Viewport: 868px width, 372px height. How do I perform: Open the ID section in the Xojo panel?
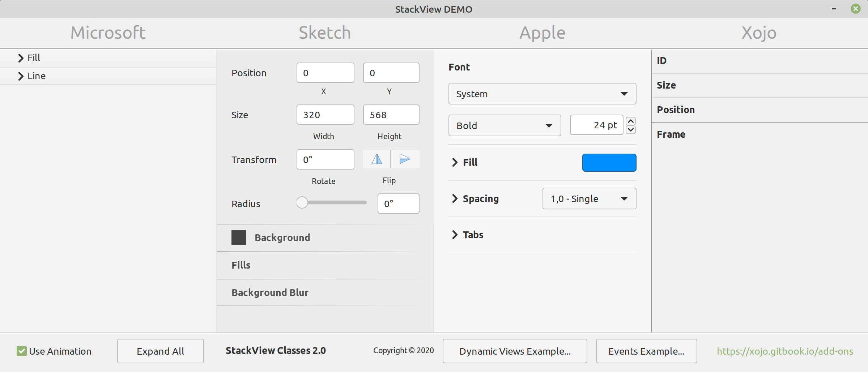(759, 61)
